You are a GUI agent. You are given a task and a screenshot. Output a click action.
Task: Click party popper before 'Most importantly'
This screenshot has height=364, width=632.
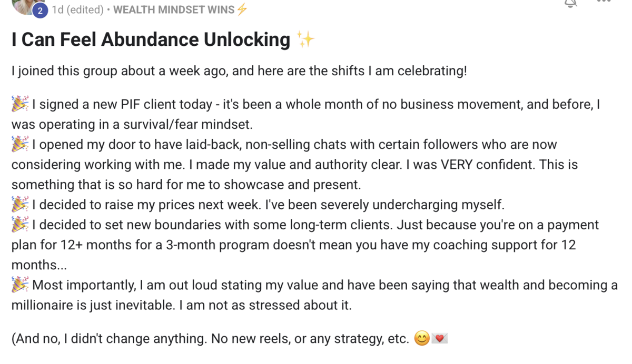[20, 285]
